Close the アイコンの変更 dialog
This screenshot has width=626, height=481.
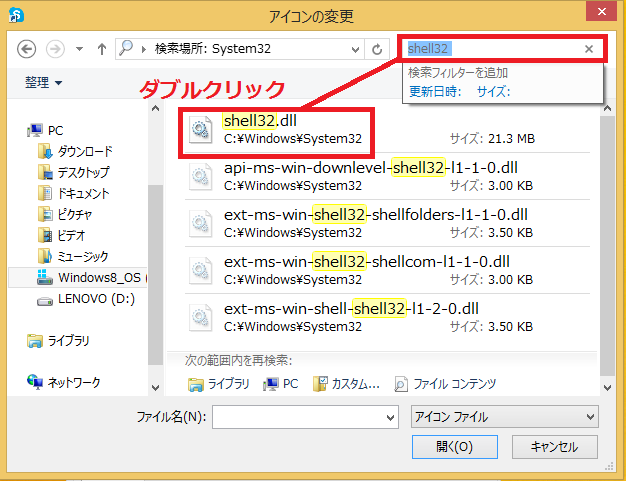click(x=602, y=11)
